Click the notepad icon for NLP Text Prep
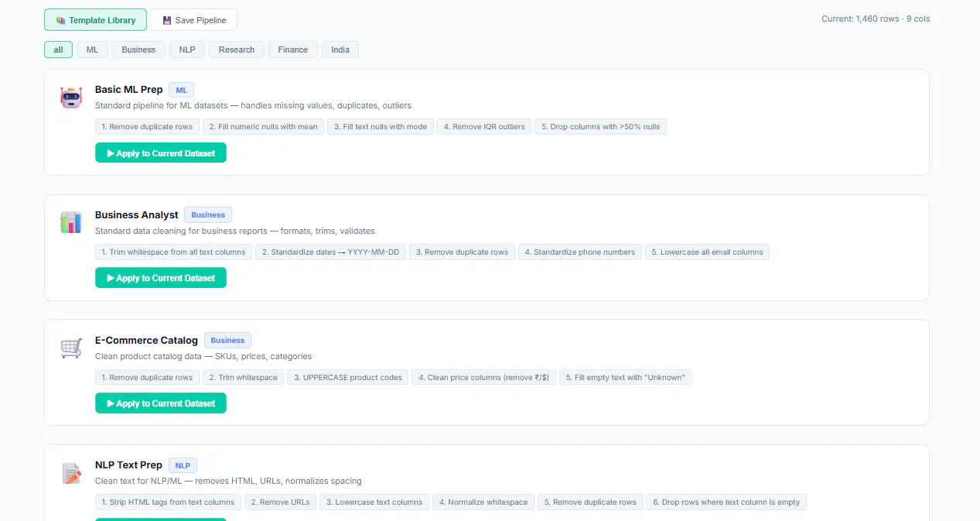The height and width of the screenshot is (521, 980). [71, 473]
